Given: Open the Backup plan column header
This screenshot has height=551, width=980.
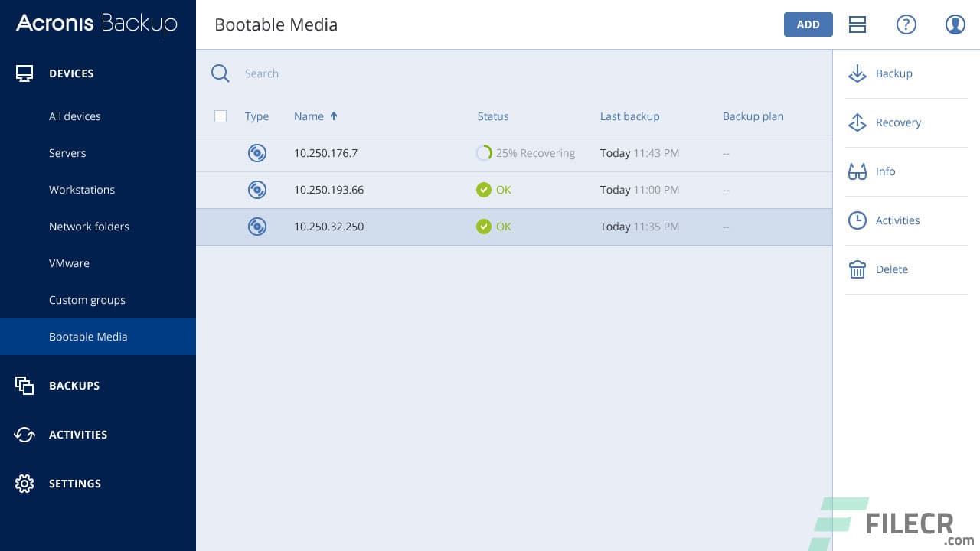Looking at the screenshot, I should (753, 116).
